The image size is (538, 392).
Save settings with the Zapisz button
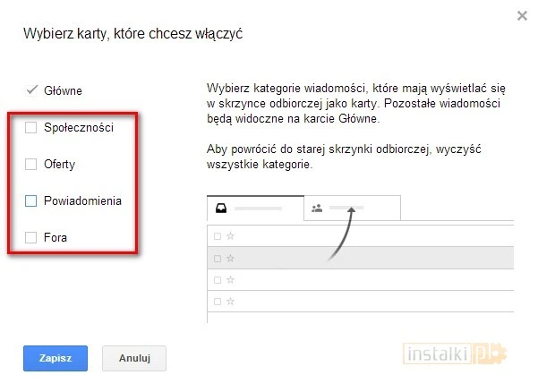[56, 358]
